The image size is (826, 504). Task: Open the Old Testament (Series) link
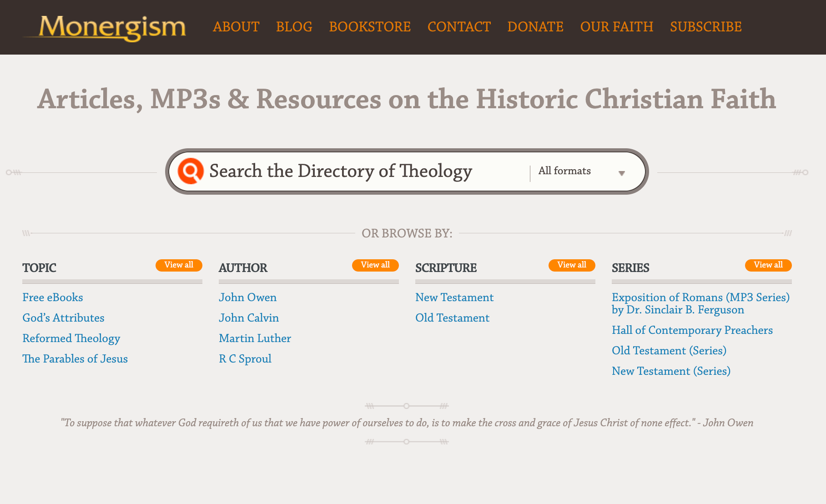(669, 351)
